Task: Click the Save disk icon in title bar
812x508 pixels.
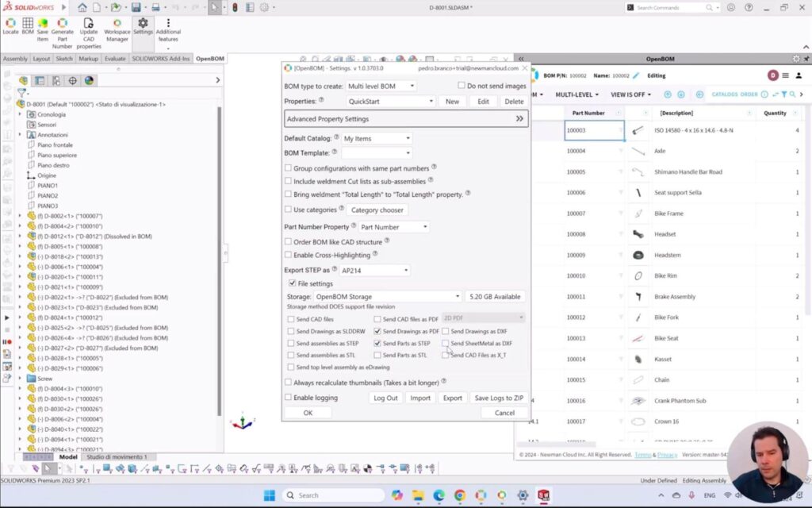Action: click(136, 7)
